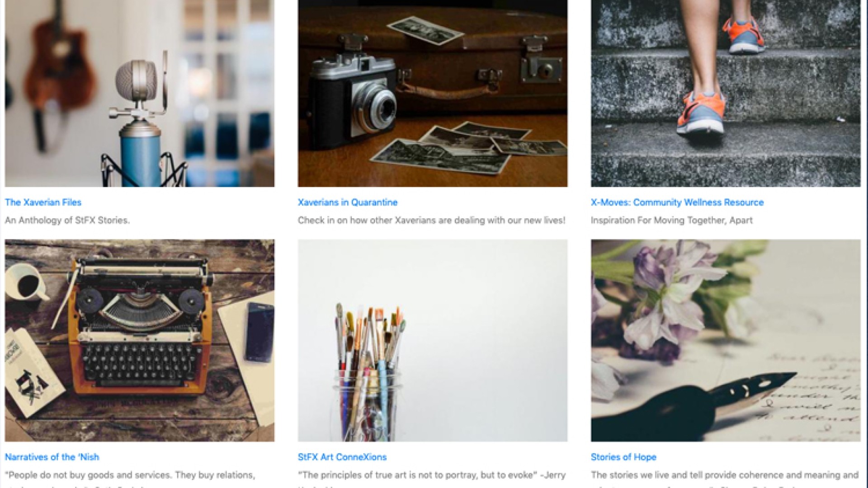Click the paintbrushes in jar thumbnail
Viewport: 868px width, 488px height.
point(433,340)
